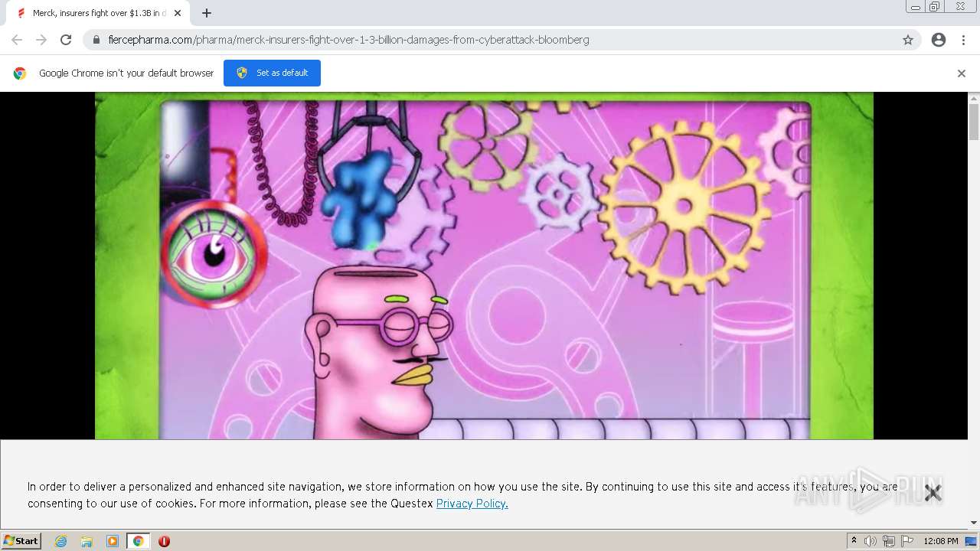Click the scrollbar down arrow
980x551 pixels.
coord(974,523)
